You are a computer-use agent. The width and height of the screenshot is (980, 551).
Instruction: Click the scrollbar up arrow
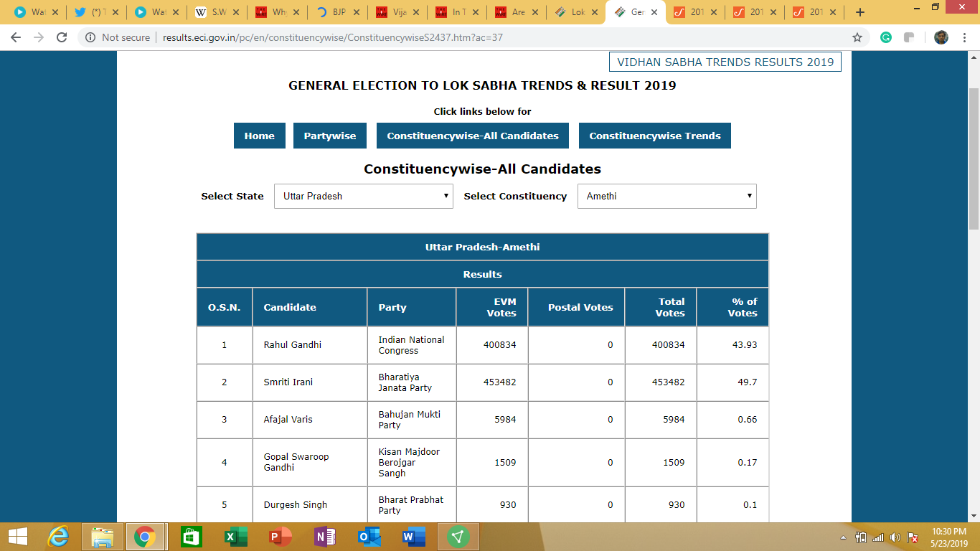pos(974,56)
